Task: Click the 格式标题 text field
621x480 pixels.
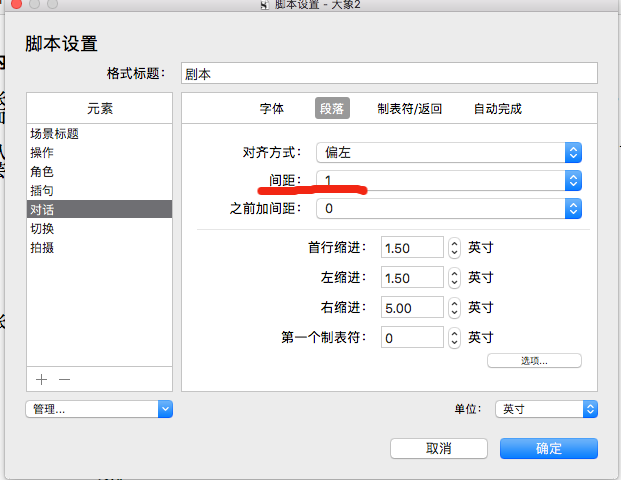Action: coord(388,74)
